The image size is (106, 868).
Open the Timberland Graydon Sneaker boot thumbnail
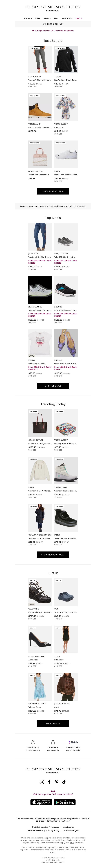[x=40, y=107]
